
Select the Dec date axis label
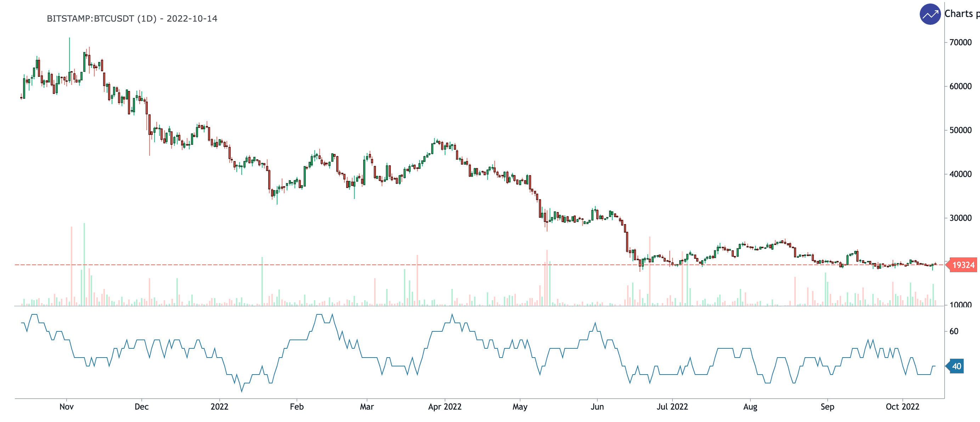[141, 406]
